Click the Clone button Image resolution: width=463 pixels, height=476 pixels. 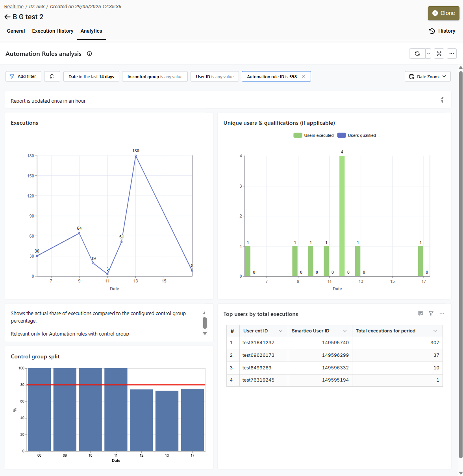[443, 13]
